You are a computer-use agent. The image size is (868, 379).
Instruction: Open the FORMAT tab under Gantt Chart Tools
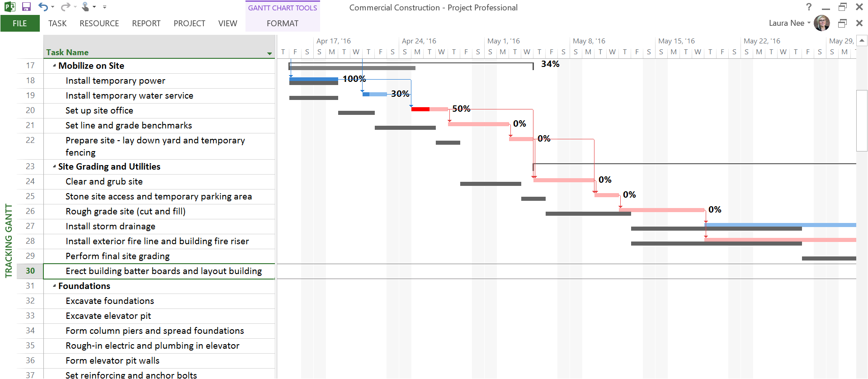click(282, 24)
